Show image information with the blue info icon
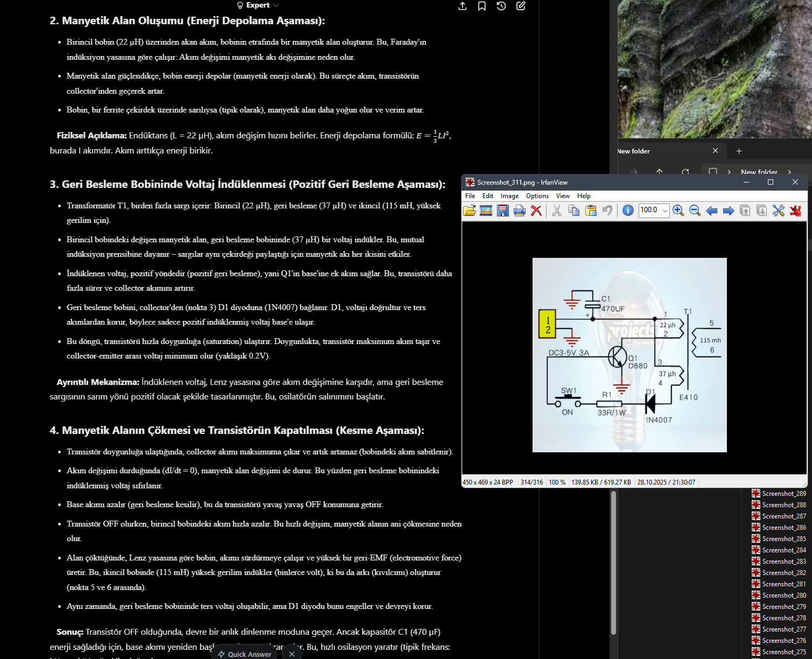The height and width of the screenshot is (659, 812). [628, 211]
